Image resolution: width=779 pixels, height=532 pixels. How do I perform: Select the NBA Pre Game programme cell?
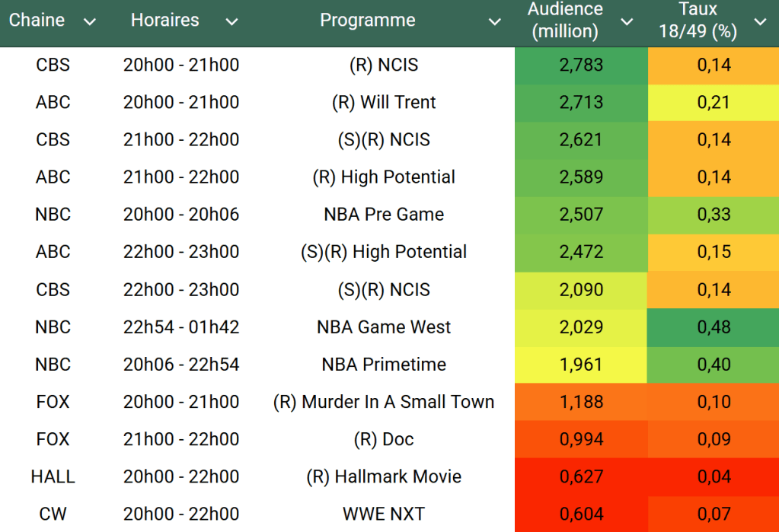pos(384,215)
